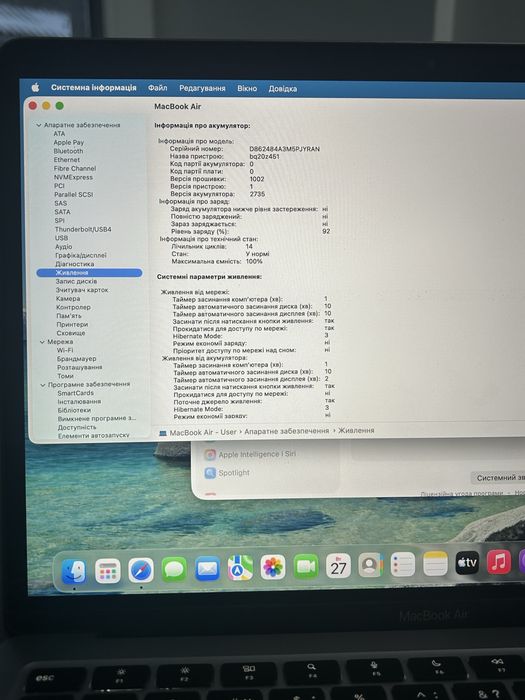The width and height of the screenshot is (525, 700).
Task: Select SmartCards in the sidebar
Action: click(75, 393)
